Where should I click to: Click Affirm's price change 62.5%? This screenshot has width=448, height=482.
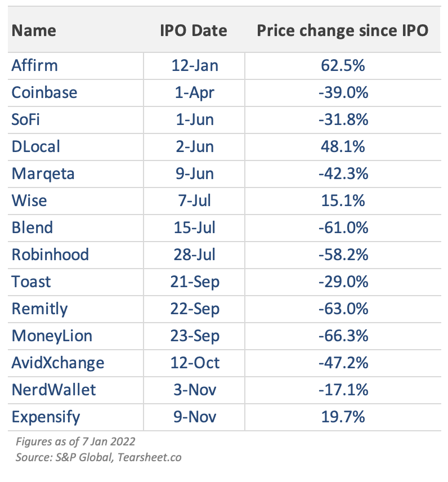[x=343, y=66]
